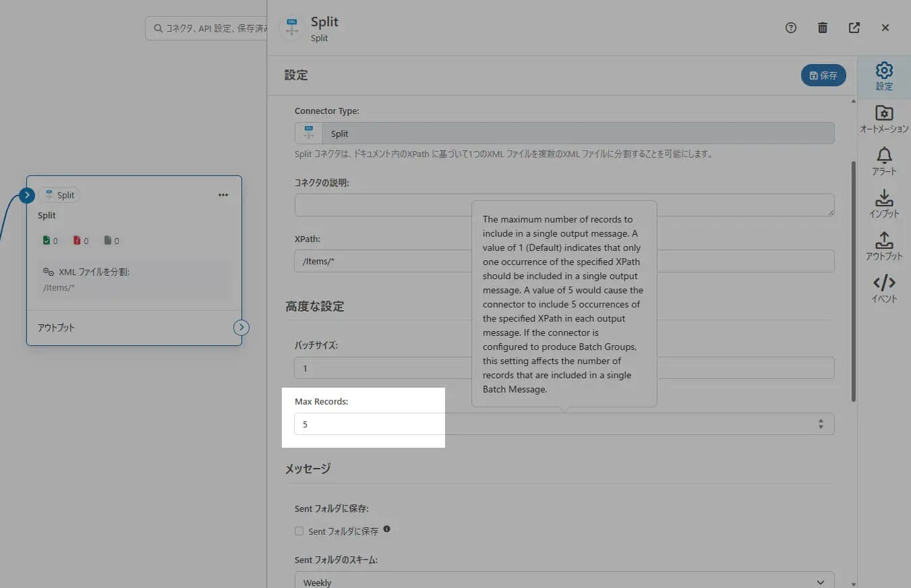Show the アウトプット sidebar tab
Image resolution: width=911 pixels, height=588 pixels.
[884, 247]
